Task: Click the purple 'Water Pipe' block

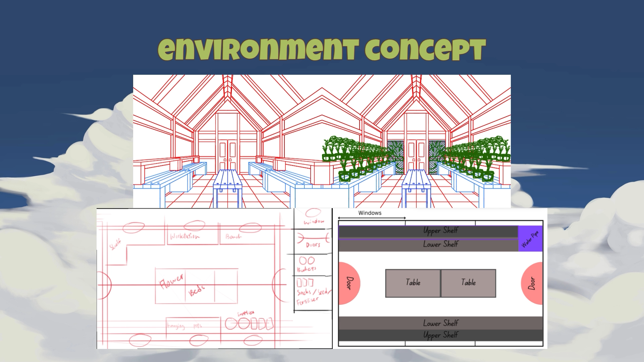Action: [530, 239]
